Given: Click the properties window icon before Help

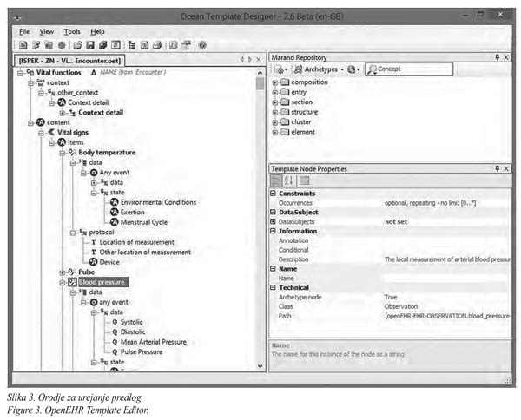Looking at the screenshot, I should 186,45.
